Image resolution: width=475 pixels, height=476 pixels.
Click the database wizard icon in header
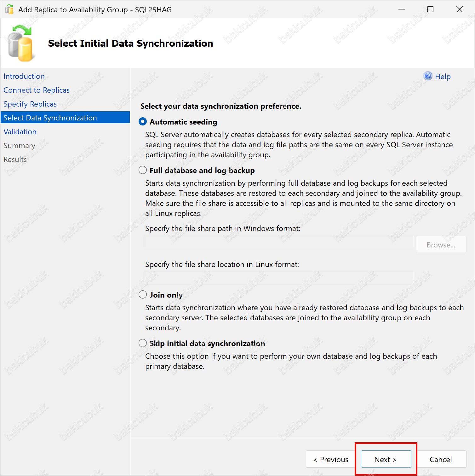20,44
